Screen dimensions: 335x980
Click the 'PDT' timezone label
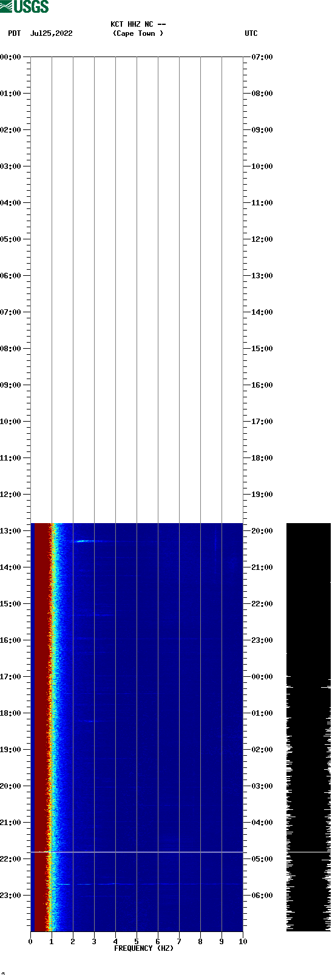coord(15,33)
